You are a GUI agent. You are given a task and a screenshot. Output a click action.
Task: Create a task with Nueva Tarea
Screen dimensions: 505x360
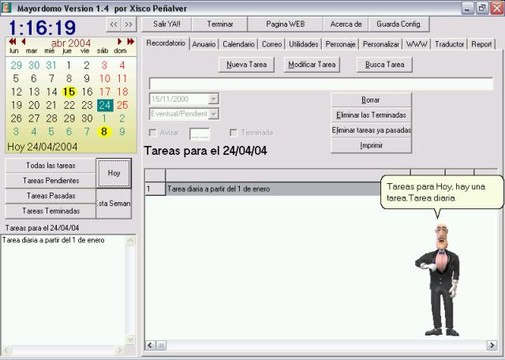(246, 65)
